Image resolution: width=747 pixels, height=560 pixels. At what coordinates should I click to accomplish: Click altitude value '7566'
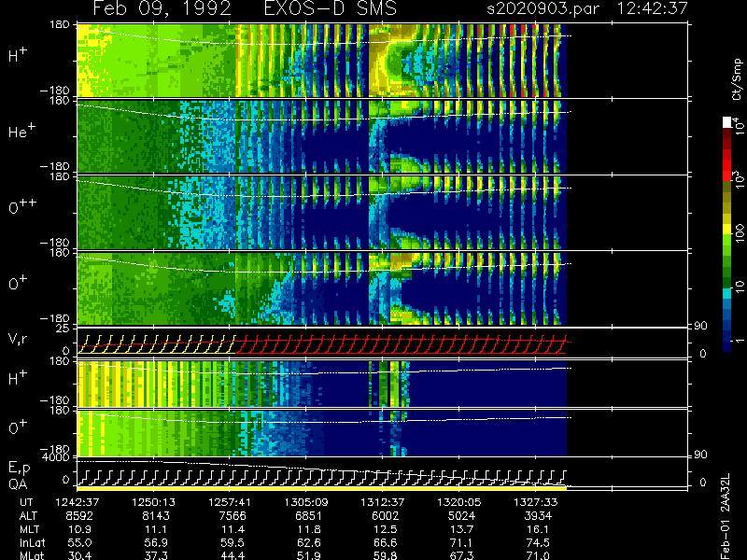233,516
